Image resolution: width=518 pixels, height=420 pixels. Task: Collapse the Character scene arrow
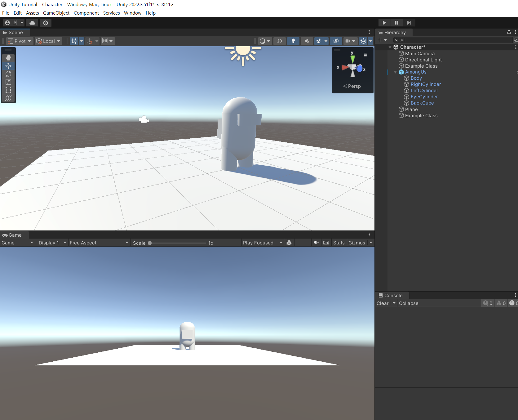[390, 47]
